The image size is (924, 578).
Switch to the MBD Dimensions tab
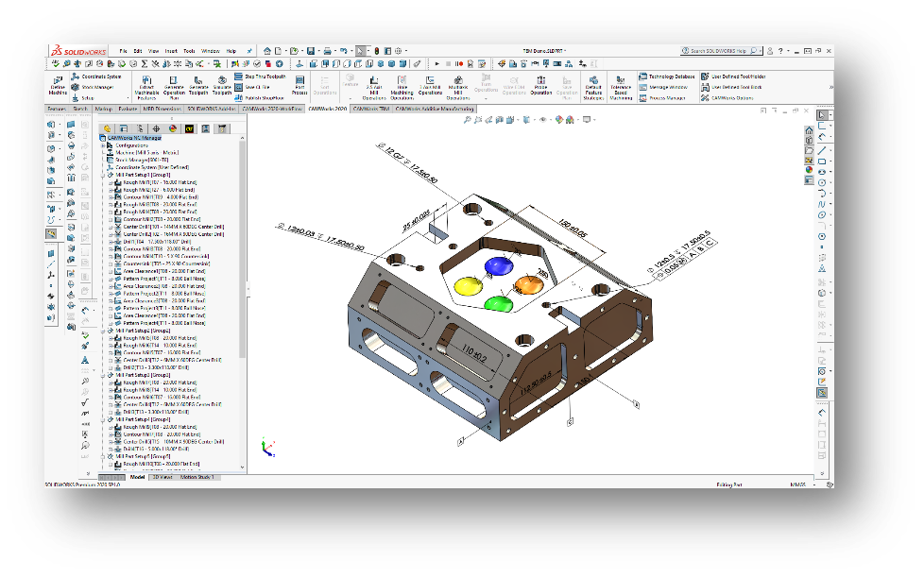(x=163, y=109)
